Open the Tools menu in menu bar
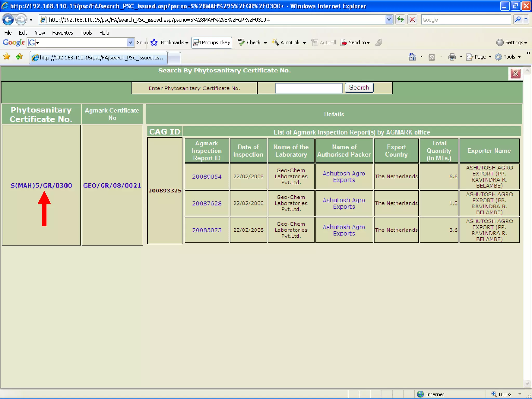Image resolution: width=532 pixels, height=399 pixels. (x=86, y=33)
